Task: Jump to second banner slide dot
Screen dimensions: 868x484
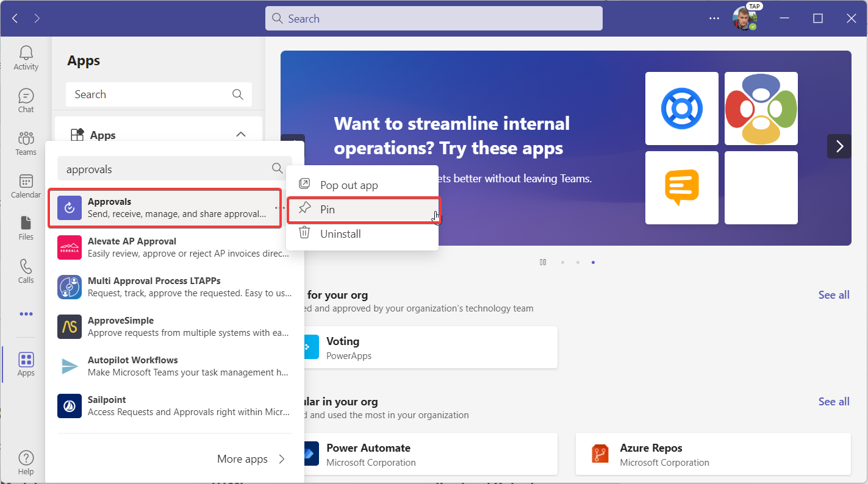Action: click(578, 263)
